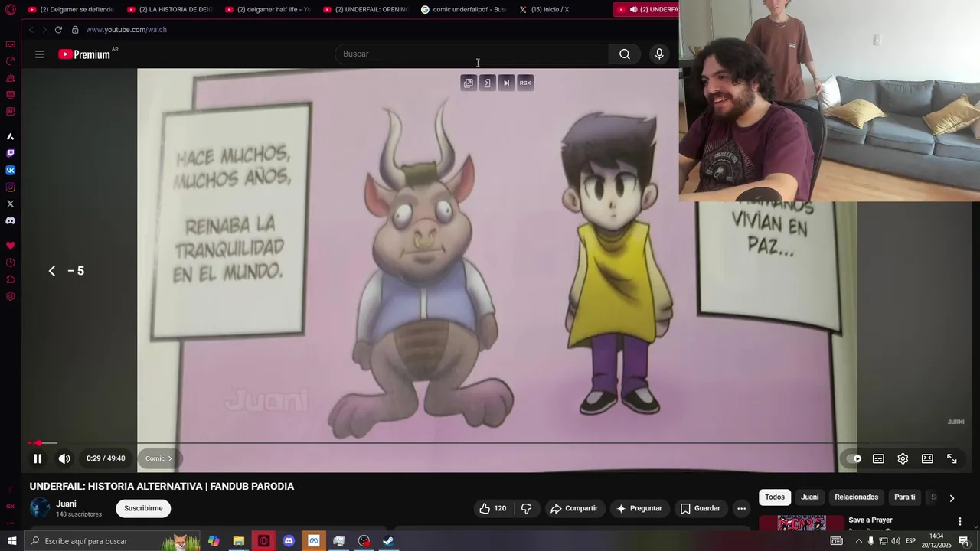The height and width of the screenshot is (551, 980).
Task: Open Steam from the taskbar
Action: pyautogui.click(x=388, y=541)
